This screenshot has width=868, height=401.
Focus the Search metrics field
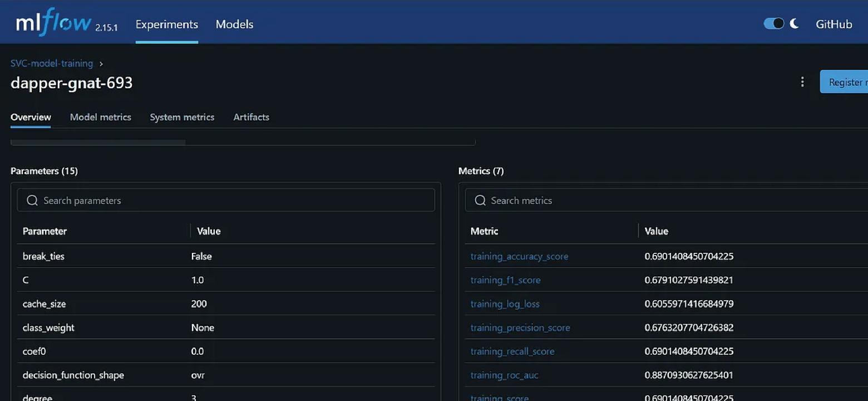[x=668, y=200]
